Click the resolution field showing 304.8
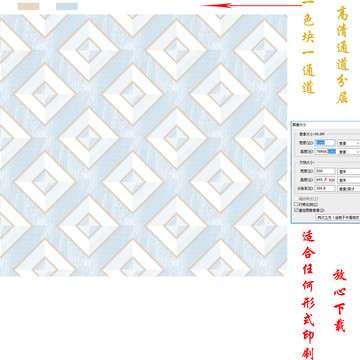This screenshot has width=360, height=360. click(325, 188)
